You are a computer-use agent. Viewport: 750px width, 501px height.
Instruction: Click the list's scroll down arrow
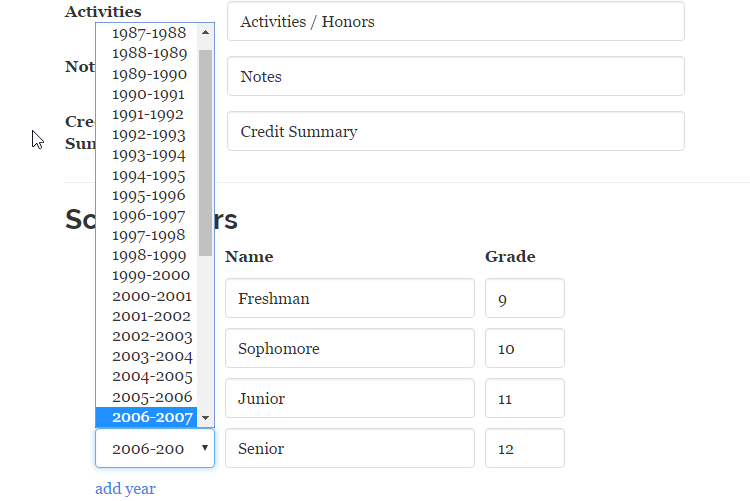205,417
